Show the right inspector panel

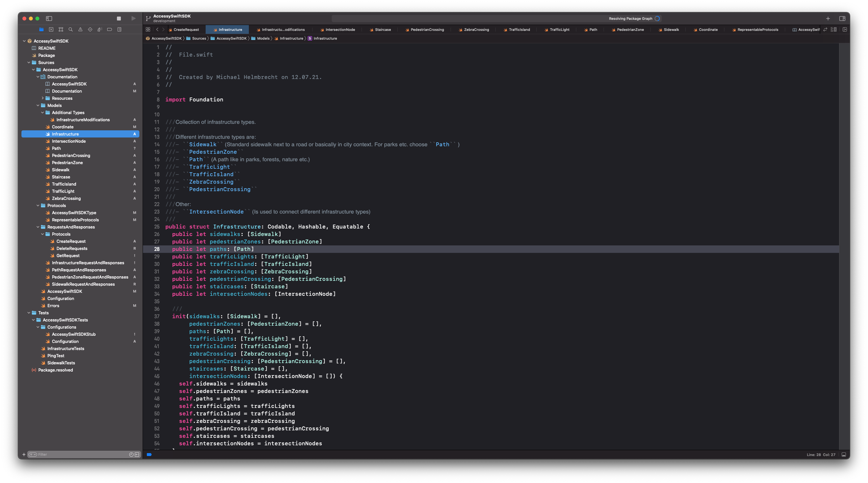coord(842,19)
